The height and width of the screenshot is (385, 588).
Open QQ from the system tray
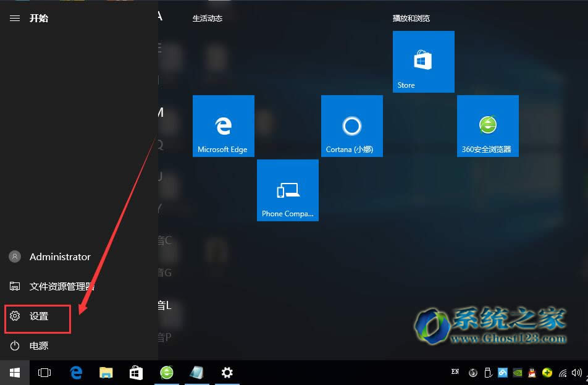pos(532,373)
